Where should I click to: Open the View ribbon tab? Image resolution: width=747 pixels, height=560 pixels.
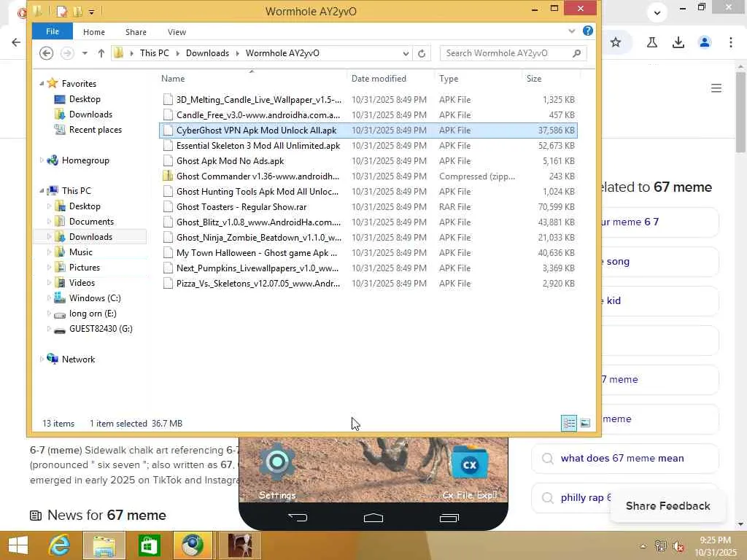[177, 32]
